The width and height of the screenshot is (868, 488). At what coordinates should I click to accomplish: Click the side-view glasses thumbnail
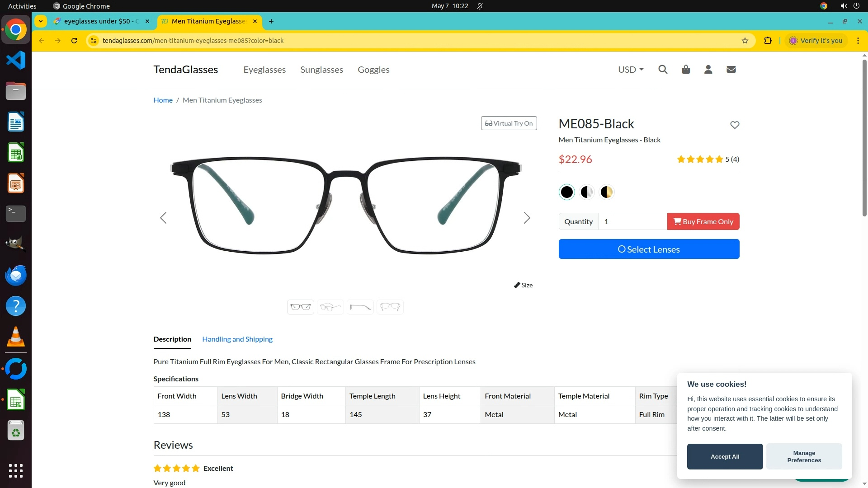coord(360,307)
